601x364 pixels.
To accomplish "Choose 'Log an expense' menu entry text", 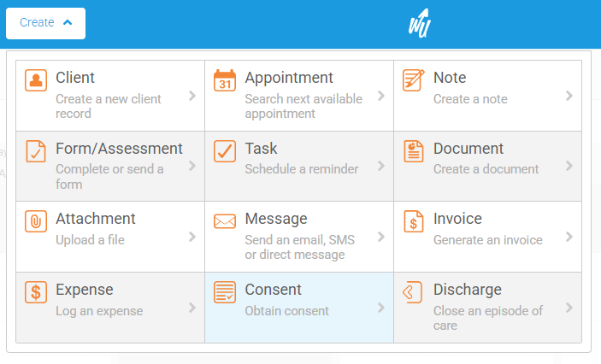I will [99, 311].
